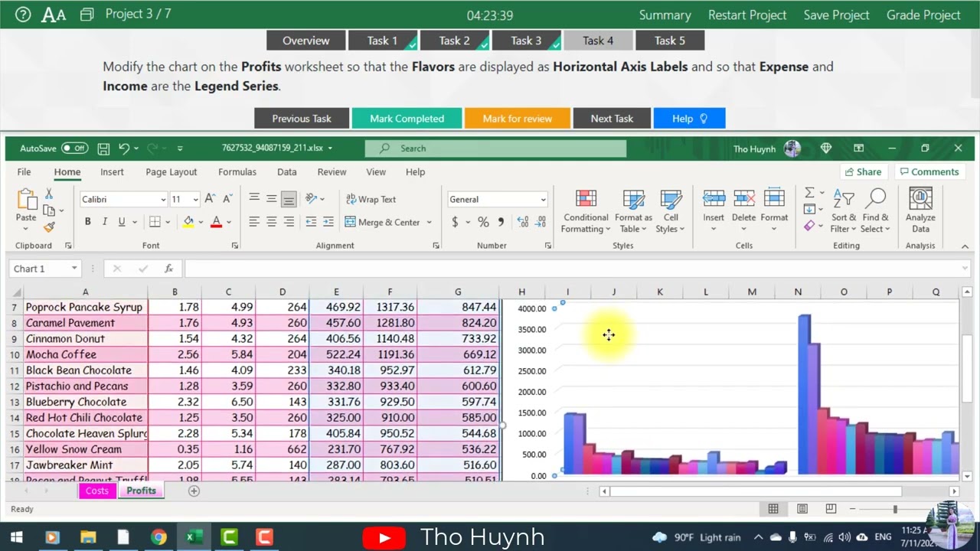Decrease font size with small A
Image resolution: width=980 pixels, height=551 pixels.
(227, 199)
